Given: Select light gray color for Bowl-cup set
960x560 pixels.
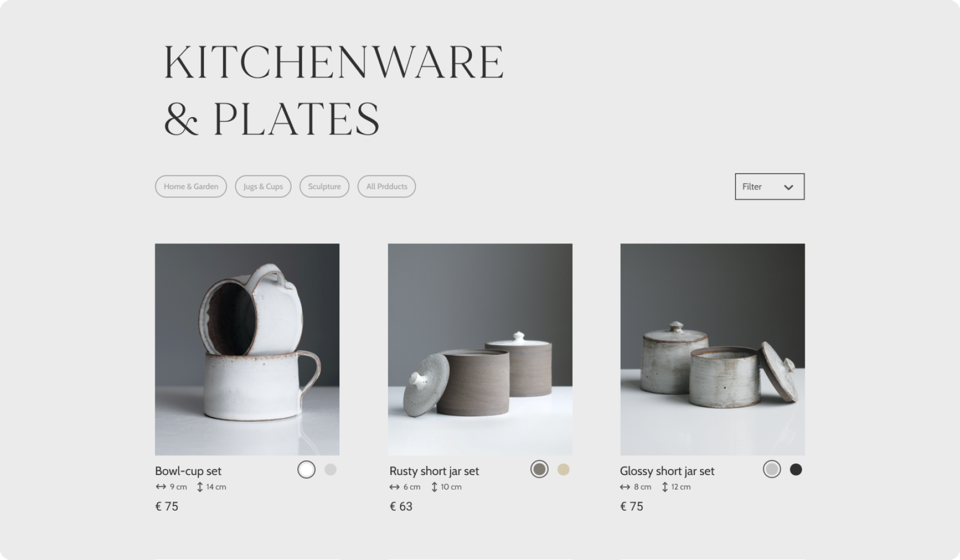Looking at the screenshot, I should coord(331,469).
